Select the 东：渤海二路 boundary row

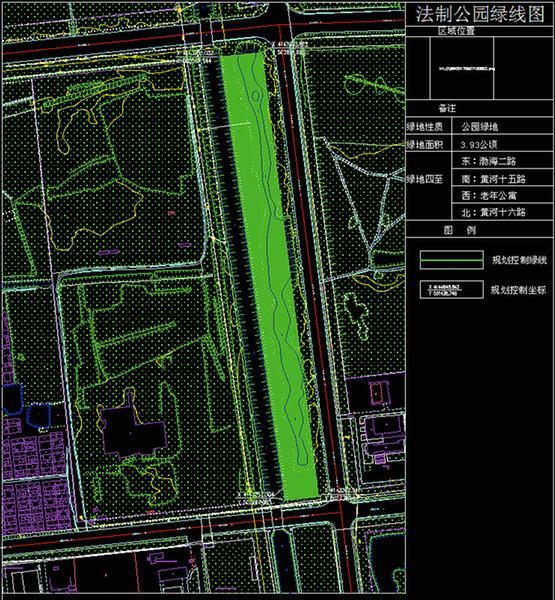tap(503, 161)
